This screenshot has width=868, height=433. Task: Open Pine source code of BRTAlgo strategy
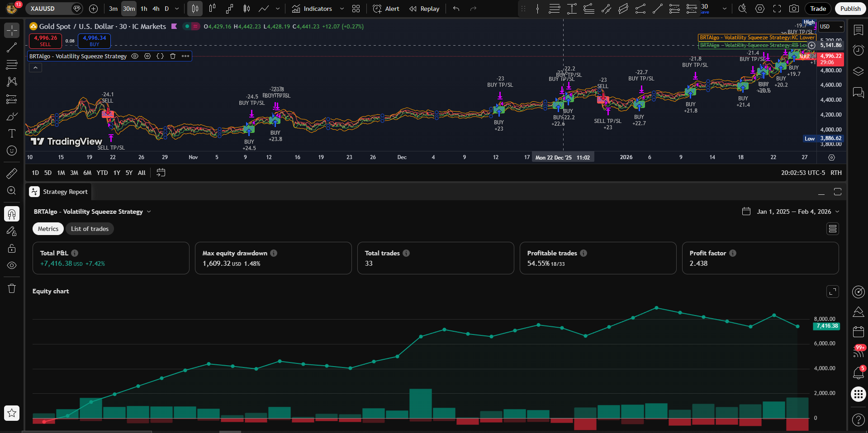160,56
